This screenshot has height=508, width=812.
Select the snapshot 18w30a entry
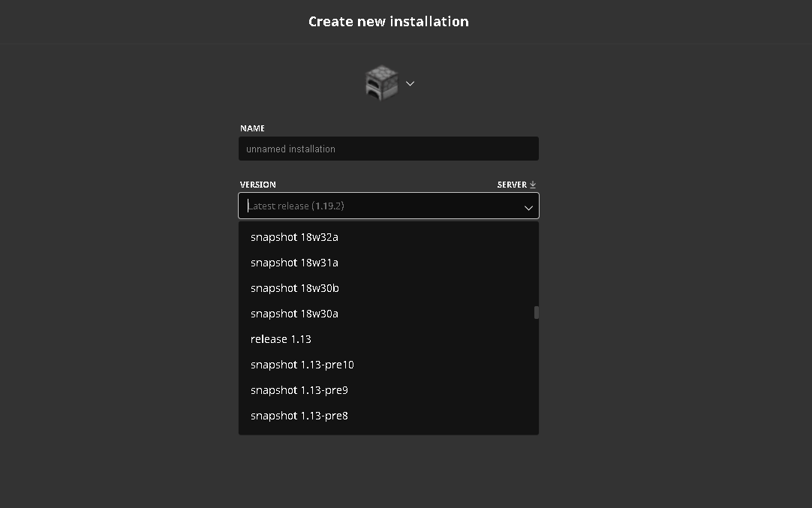pyautogui.click(x=294, y=314)
